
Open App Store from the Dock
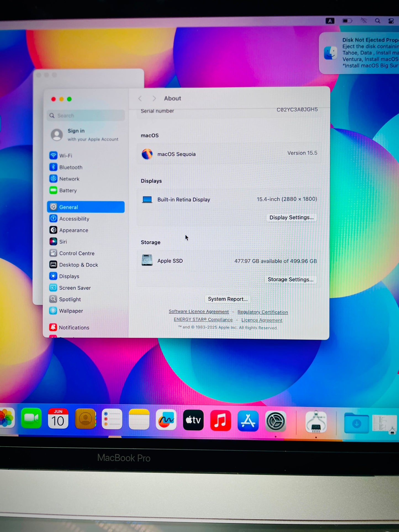click(248, 421)
